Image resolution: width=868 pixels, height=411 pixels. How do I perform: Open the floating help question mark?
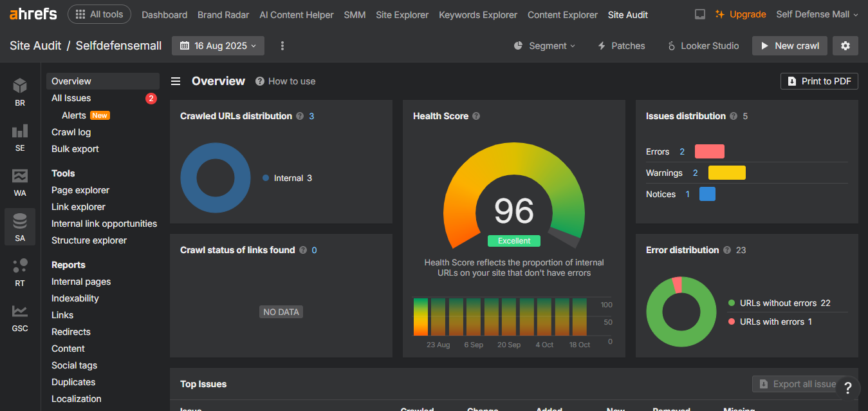click(848, 388)
